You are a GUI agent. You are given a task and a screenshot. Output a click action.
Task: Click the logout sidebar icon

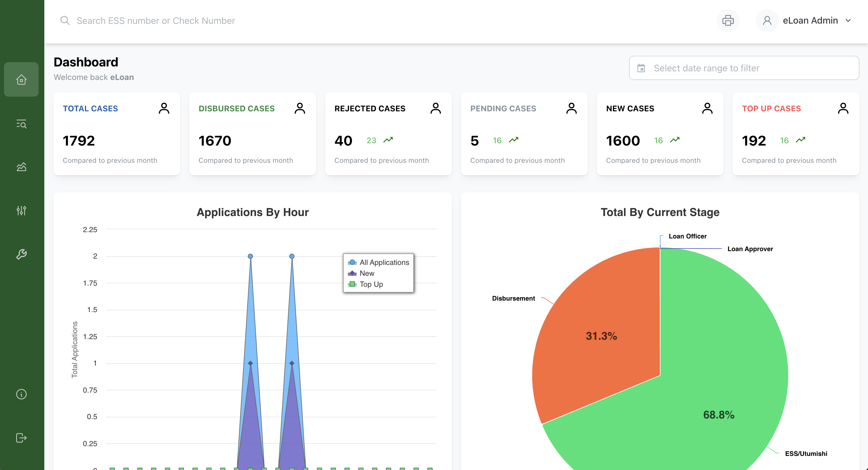click(x=21, y=438)
